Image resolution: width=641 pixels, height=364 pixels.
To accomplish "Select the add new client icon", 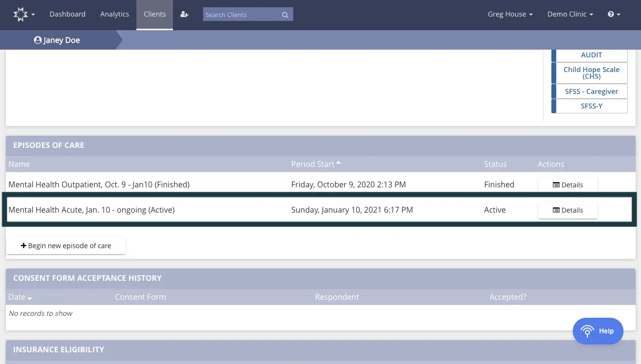I will pyautogui.click(x=184, y=14).
